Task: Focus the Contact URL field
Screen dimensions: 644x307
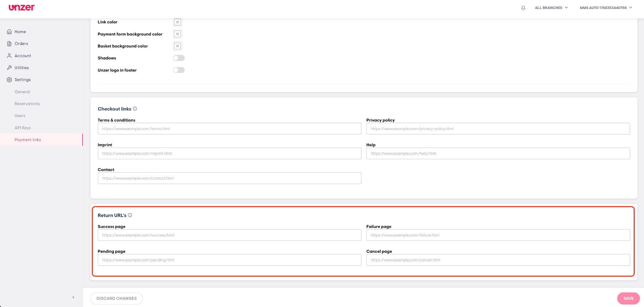Action: 230,178
